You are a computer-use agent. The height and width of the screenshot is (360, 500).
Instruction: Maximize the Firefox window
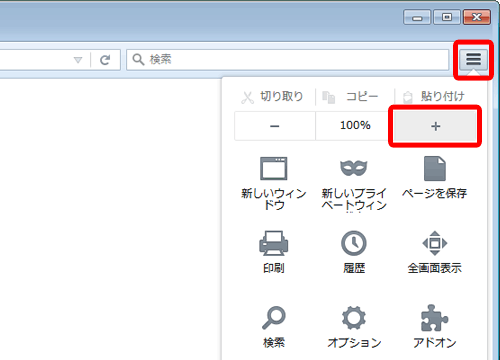point(447,17)
